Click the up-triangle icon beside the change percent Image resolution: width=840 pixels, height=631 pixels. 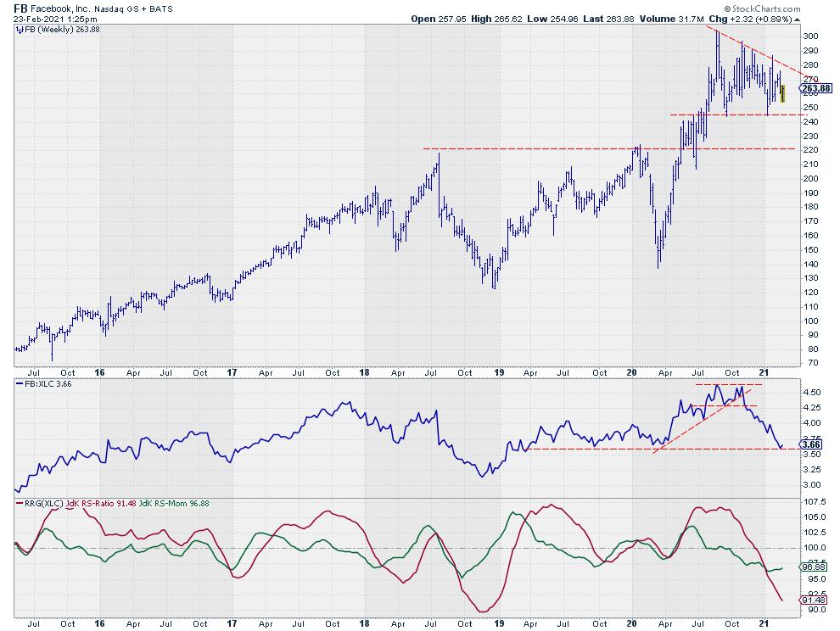point(797,20)
